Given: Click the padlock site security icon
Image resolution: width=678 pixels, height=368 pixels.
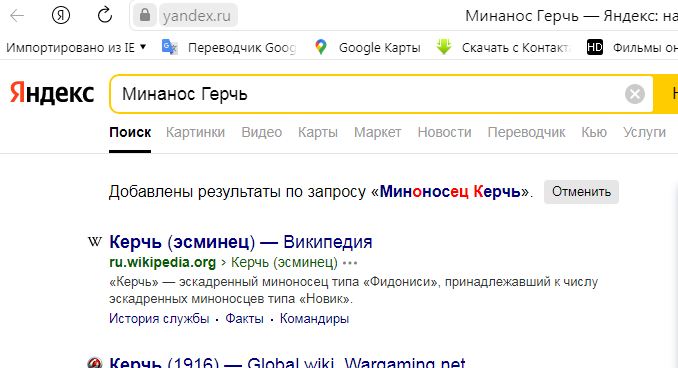Looking at the screenshot, I should pyautogui.click(x=144, y=16).
